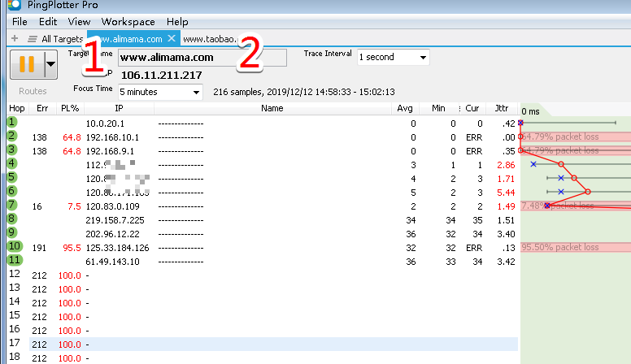The image size is (631, 364).
Task: Open the All Targets summary tab
Action: point(56,39)
